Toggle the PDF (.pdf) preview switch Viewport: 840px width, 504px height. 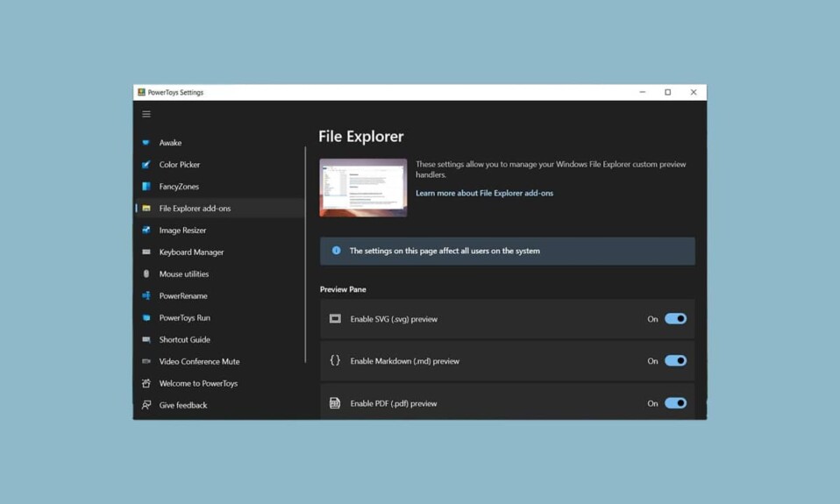coord(675,403)
